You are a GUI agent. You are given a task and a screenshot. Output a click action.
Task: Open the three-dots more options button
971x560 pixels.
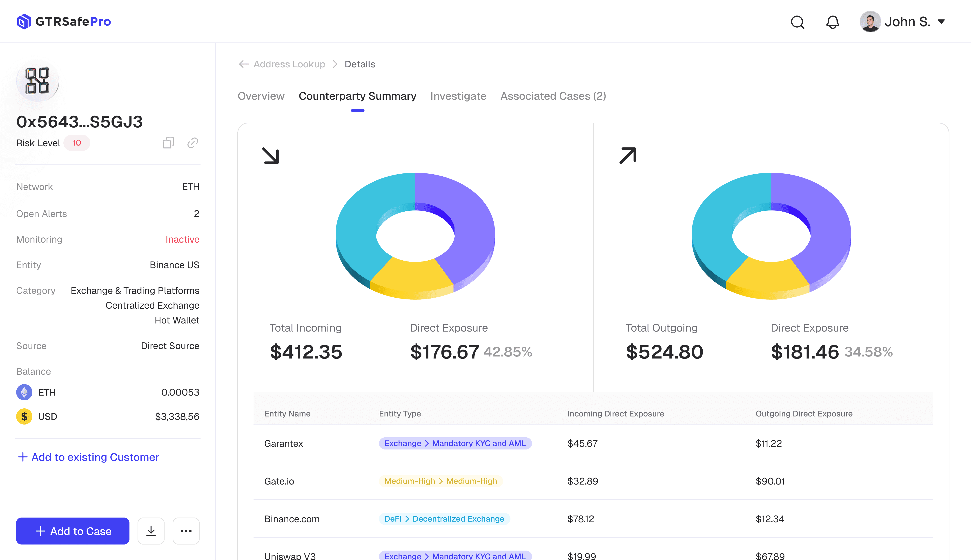(x=186, y=531)
